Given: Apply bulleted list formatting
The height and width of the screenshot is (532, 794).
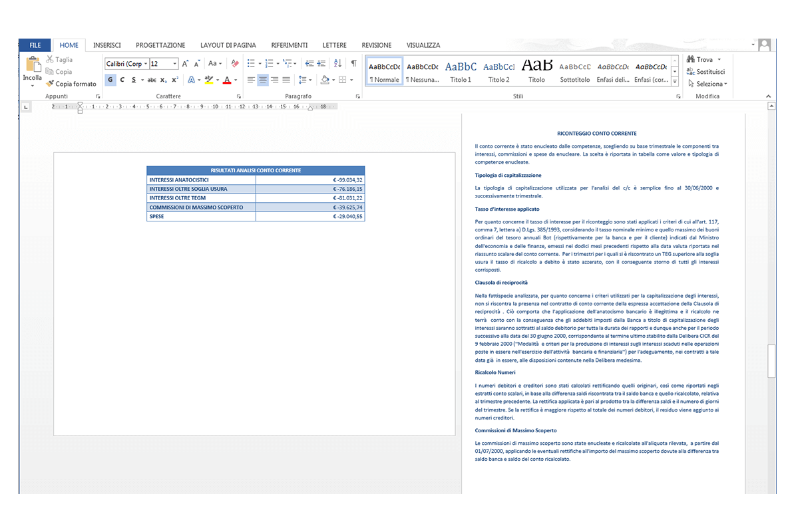Looking at the screenshot, I should pyautogui.click(x=251, y=63).
